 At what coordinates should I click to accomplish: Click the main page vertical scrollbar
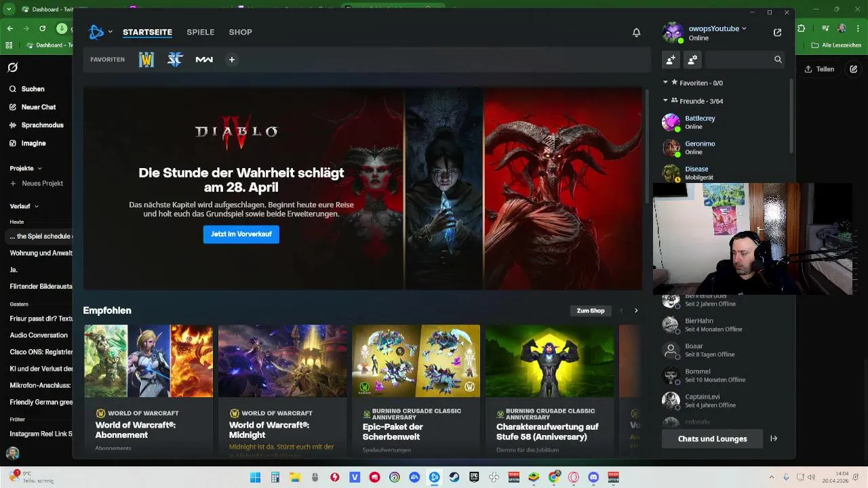(x=646, y=146)
